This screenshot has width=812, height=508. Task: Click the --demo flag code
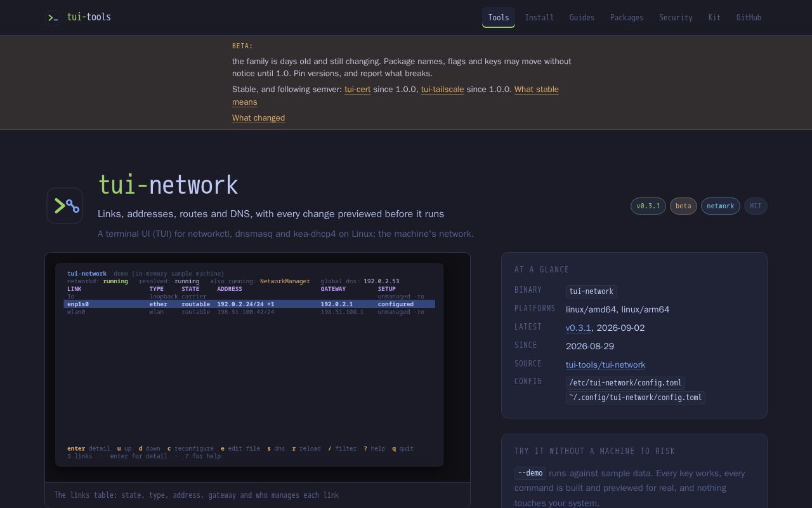(x=530, y=473)
